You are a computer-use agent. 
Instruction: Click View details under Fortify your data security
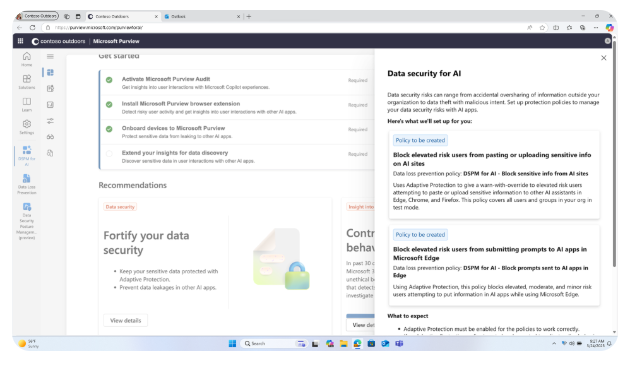[125, 320]
